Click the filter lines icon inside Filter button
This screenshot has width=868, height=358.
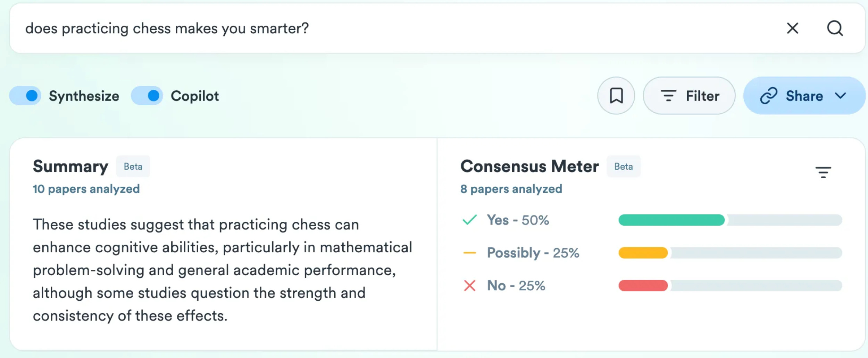coord(668,96)
